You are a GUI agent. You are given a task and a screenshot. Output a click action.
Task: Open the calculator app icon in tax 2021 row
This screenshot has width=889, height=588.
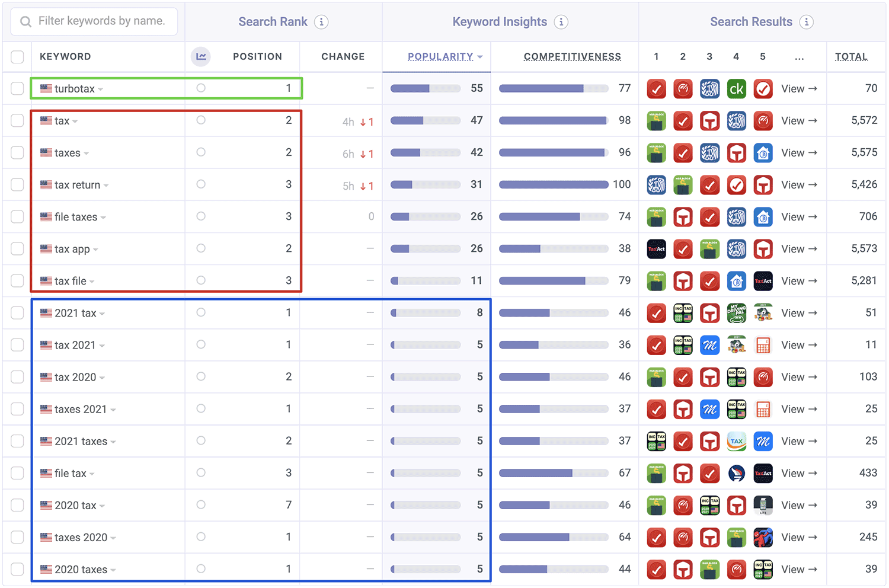tap(763, 345)
